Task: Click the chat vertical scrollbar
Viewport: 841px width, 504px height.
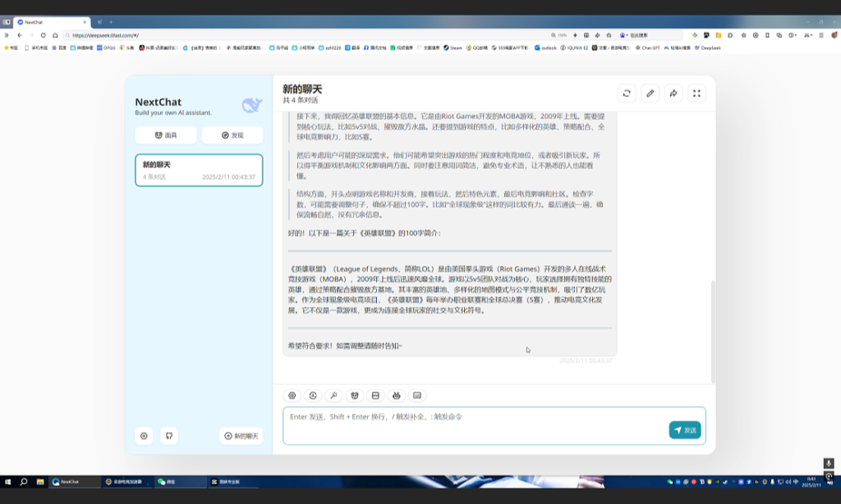Action: point(713,331)
